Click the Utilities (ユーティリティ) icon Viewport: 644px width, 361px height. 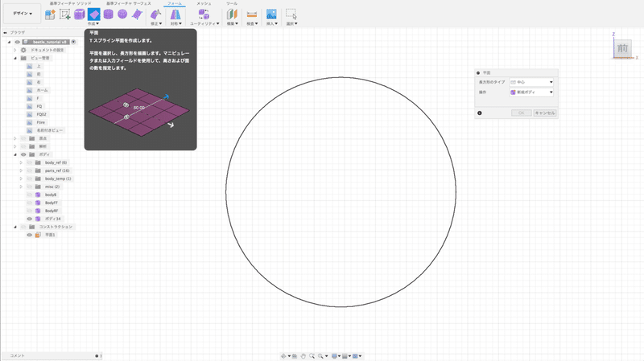click(x=204, y=14)
